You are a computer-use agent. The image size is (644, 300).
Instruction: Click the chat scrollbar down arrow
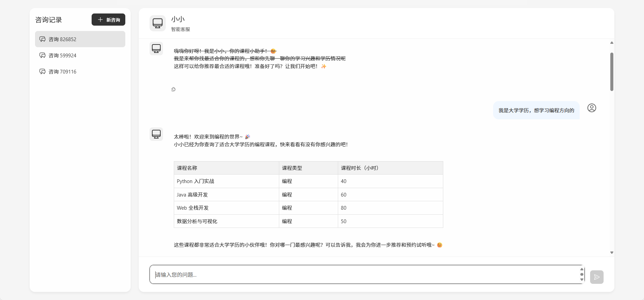coord(612,252)
